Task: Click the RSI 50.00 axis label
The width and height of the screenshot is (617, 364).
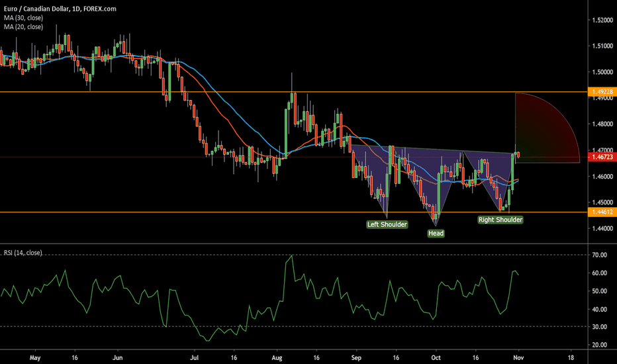Action: coord(599,291)
